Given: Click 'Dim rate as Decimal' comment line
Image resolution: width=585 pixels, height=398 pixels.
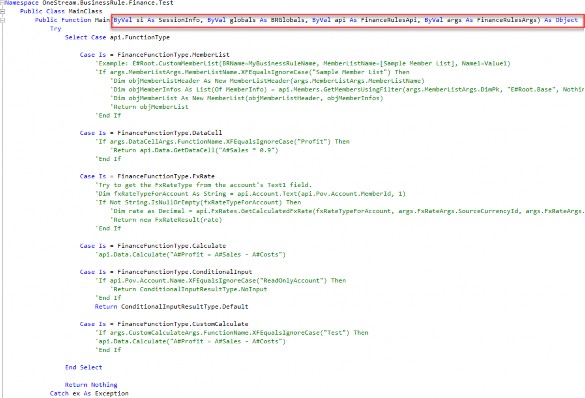Looking at the screenshot, I should click(347, 211).
